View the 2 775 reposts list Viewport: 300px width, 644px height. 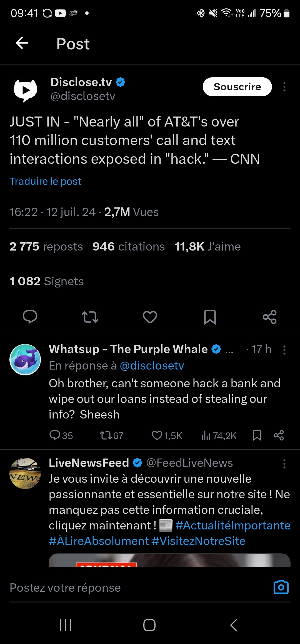tap(46, 247)
